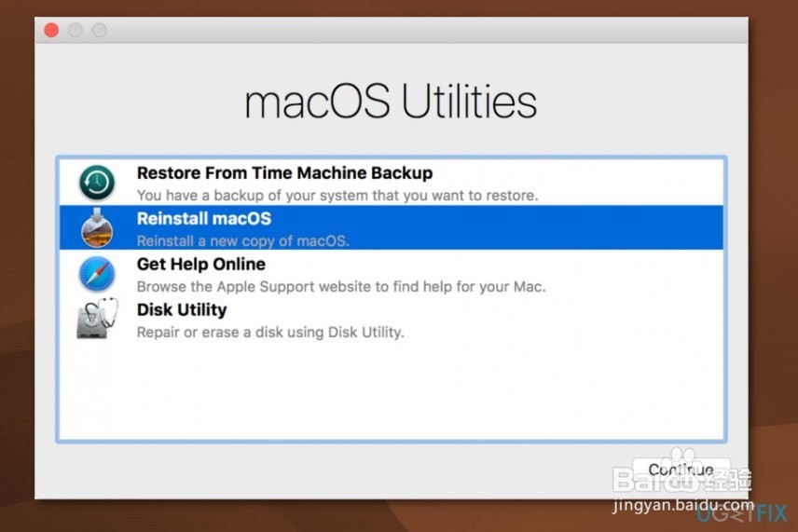Choose the Disk Utility stethoscope icon
The width and height of the screenshot is (798, 532).
tap(97, 319)
